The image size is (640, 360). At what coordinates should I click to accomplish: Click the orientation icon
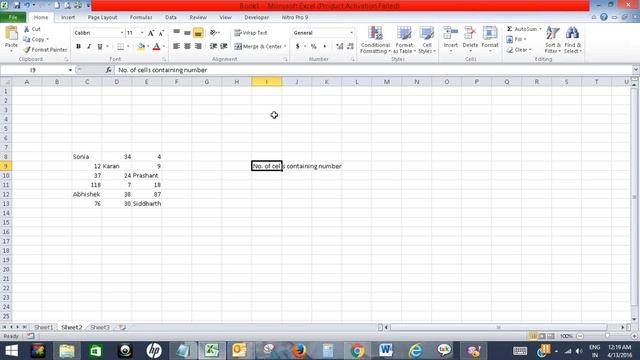[213, 33]
